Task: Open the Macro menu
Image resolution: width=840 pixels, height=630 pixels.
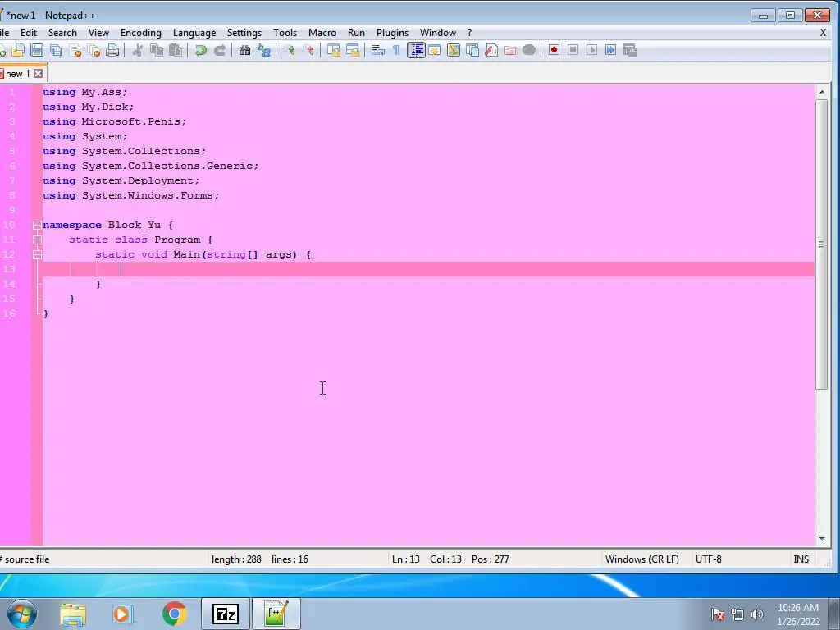Action: pyautogui.click(x=322, y=33)
